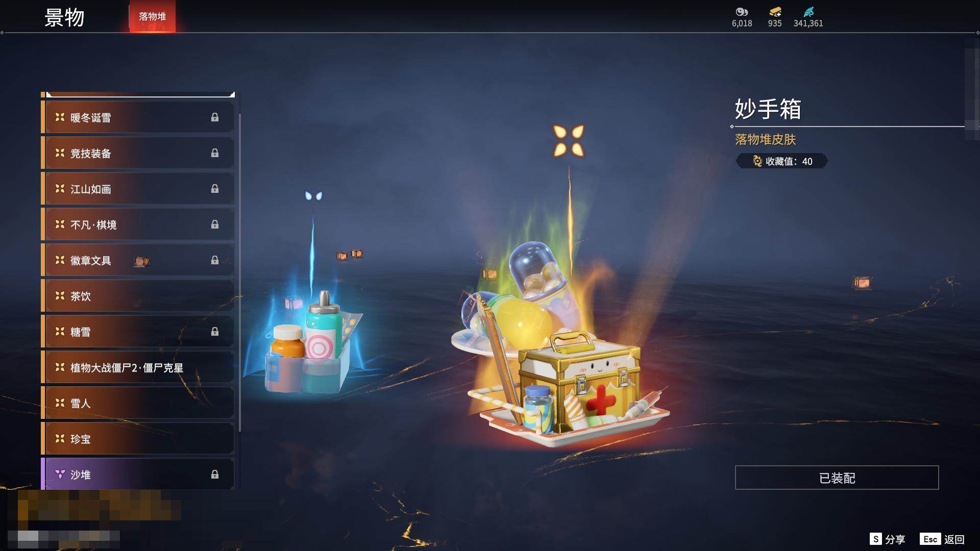Click the 收藏值 collection value badge
This screenshot has width=980, height=551.
coord(781,161)
